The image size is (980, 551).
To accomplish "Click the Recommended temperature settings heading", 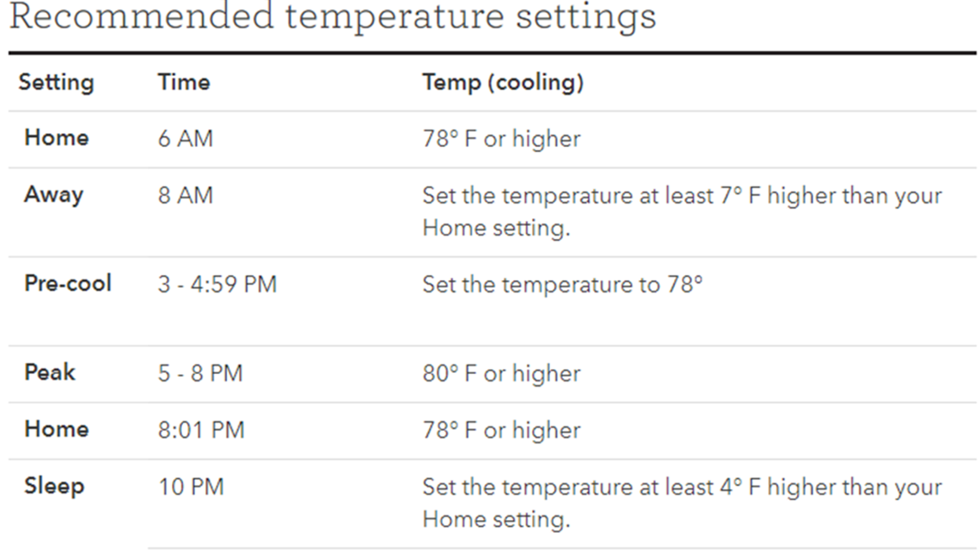I will coord(333,15).
